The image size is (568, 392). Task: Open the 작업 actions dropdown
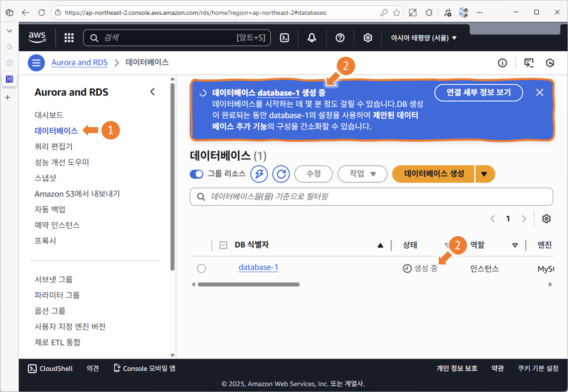(362, 174)
